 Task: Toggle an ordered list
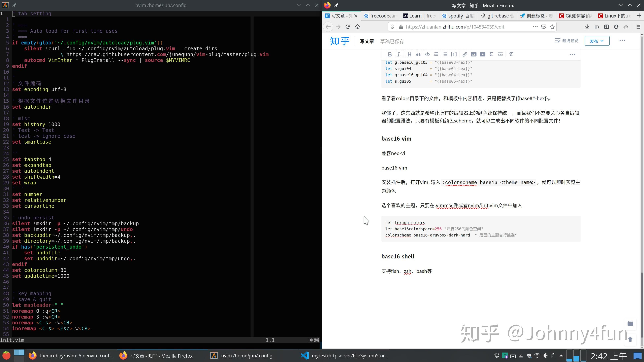pos(436,54)
